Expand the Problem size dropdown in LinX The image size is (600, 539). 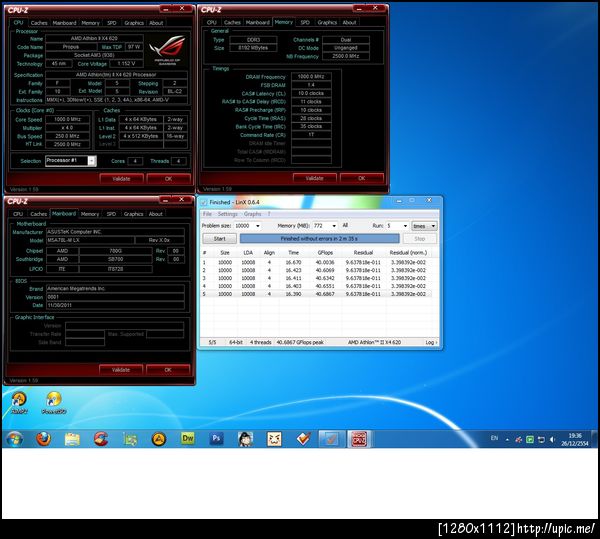pos(258,226)
